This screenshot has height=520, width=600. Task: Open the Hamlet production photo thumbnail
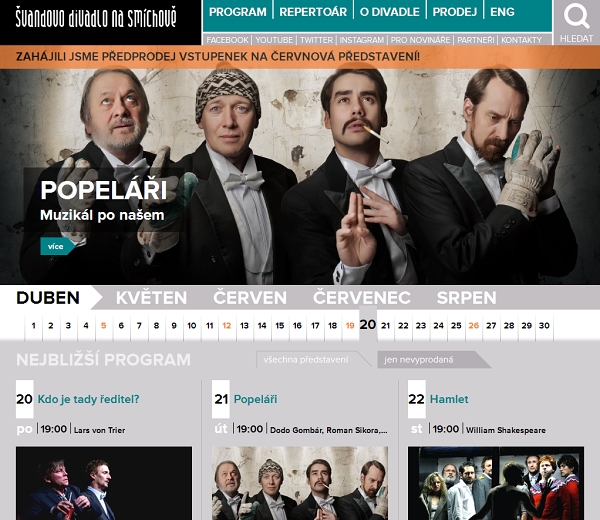coord(496,483)
